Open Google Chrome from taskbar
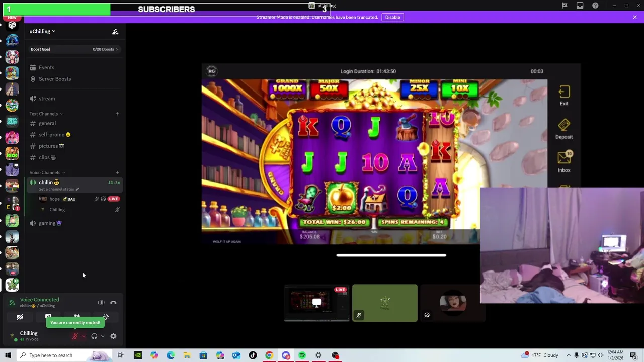Viewport: 644px width, 362px height. (269, 355)
